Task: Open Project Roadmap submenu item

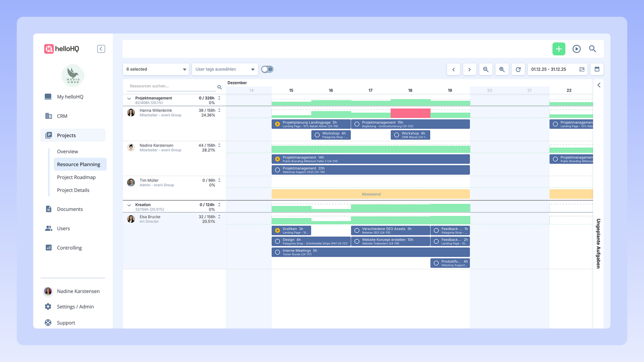Action: click(x=76, y=177)
